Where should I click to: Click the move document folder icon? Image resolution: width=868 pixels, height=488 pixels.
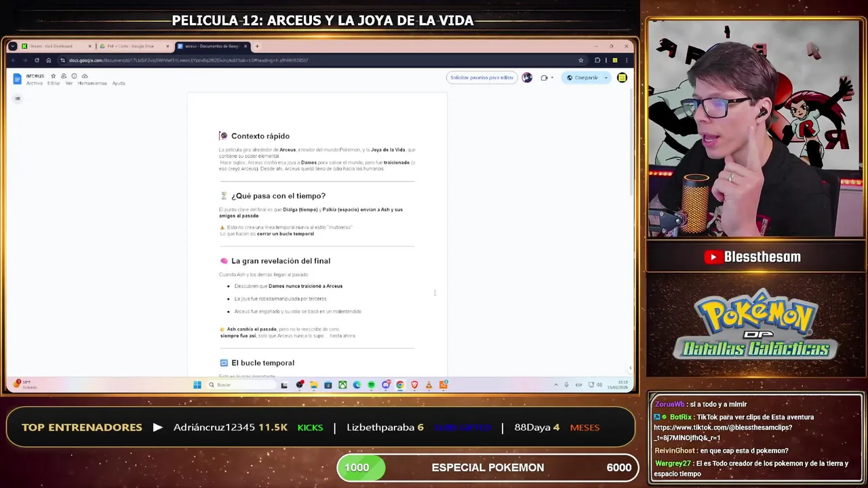64,76
